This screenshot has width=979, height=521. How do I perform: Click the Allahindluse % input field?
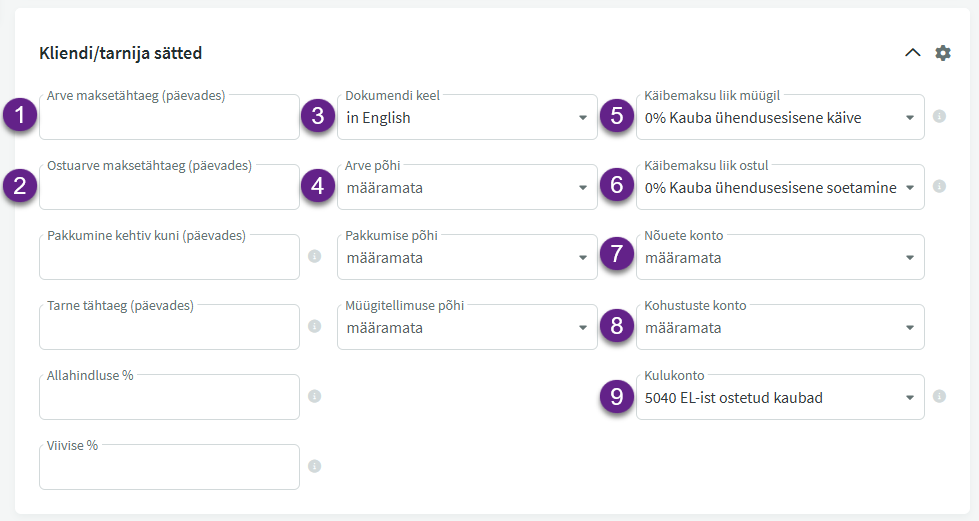click(169, 398)
